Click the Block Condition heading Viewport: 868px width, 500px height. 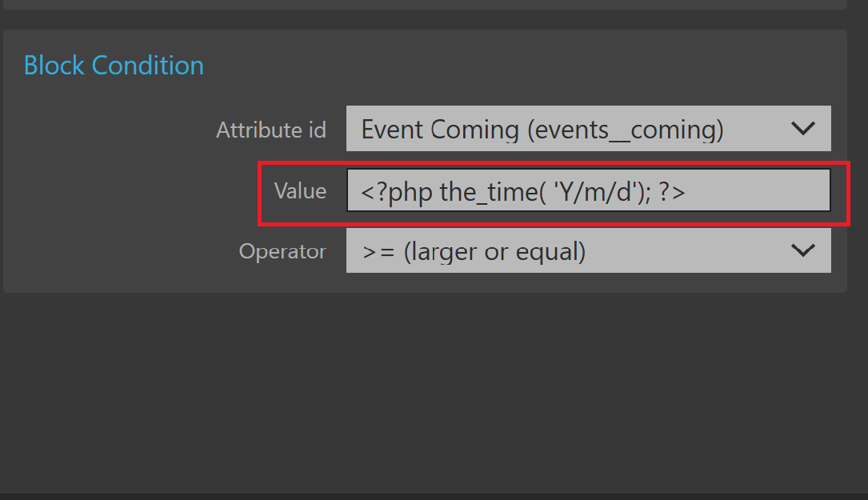point(114,65)
